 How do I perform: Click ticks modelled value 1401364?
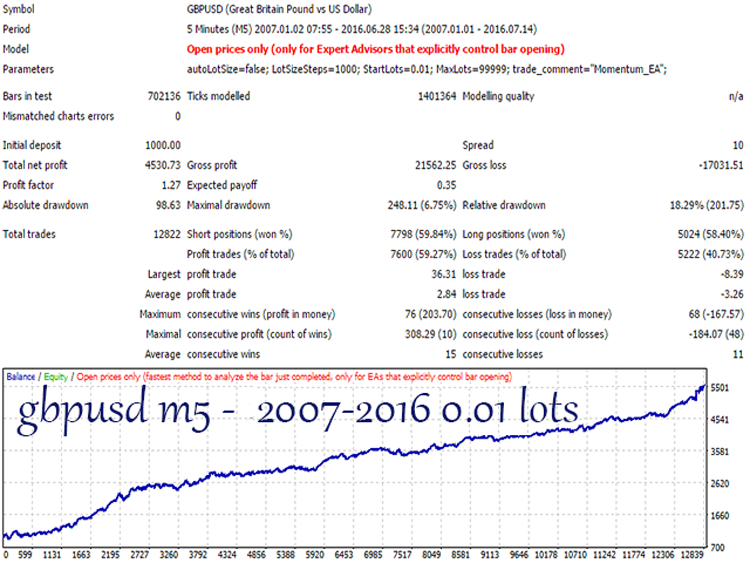click(437, 96)
